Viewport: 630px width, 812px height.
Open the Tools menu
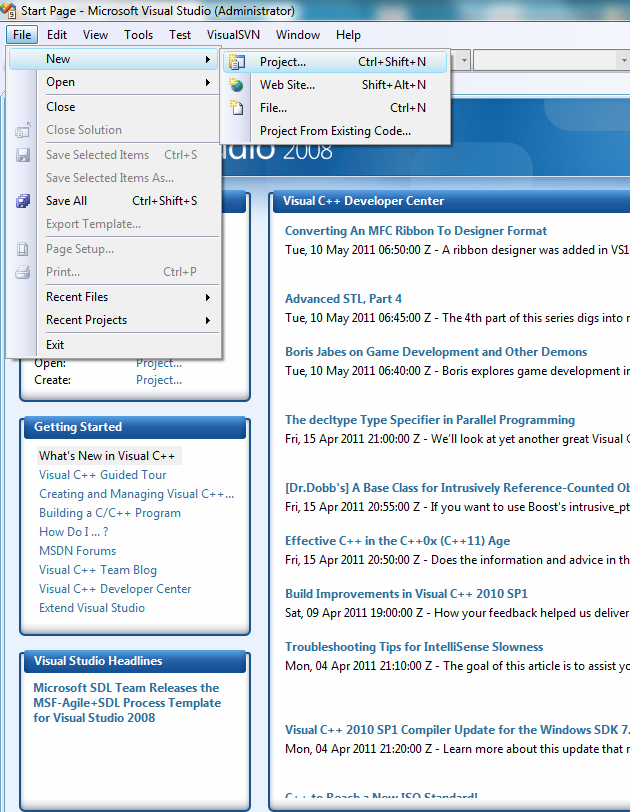click(x=138, y=35)
